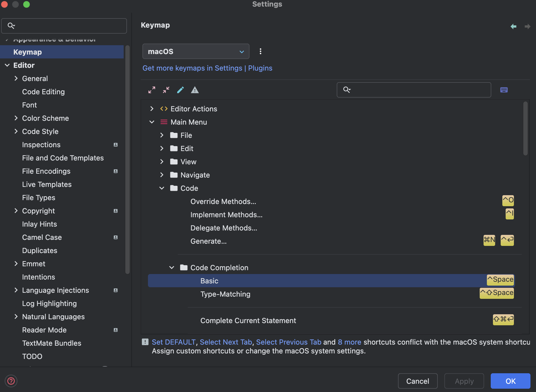Image resolution: width=536 pixels, height=392 pixels.
Task: Click the Help question mark icon
Action: coord(11,381)
